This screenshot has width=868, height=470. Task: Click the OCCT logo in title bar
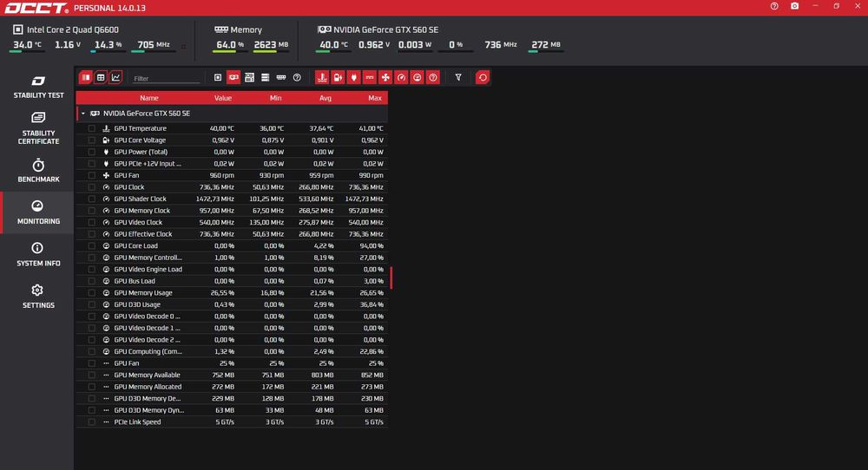(36, 8)
